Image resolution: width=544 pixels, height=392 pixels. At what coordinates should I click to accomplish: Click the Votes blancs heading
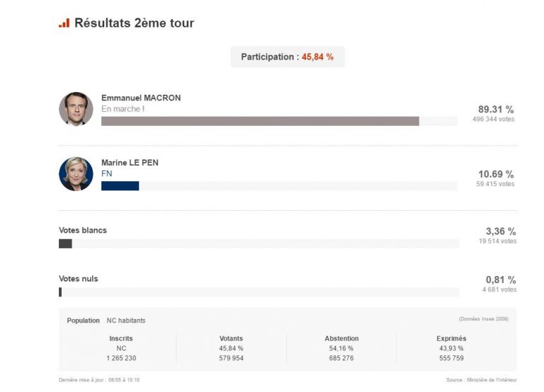[x=83, y=231]
